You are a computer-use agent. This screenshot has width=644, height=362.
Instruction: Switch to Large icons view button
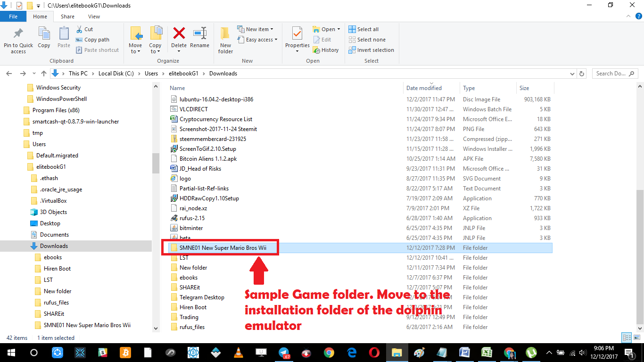click(636, 337)
